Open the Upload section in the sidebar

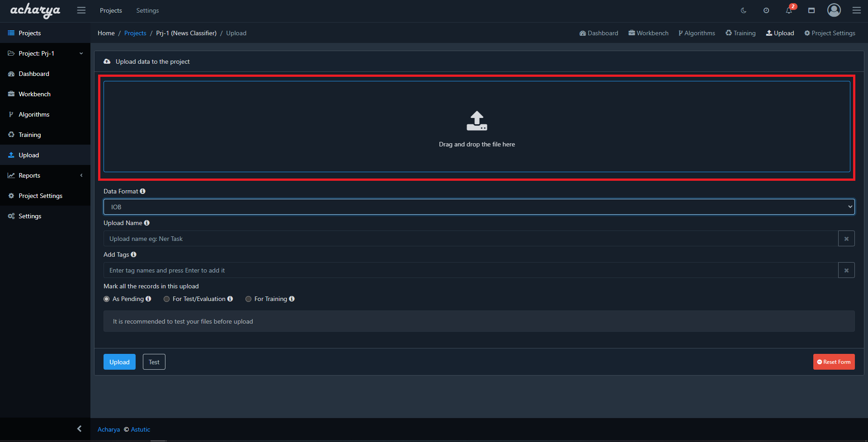[x=28, y=155]
